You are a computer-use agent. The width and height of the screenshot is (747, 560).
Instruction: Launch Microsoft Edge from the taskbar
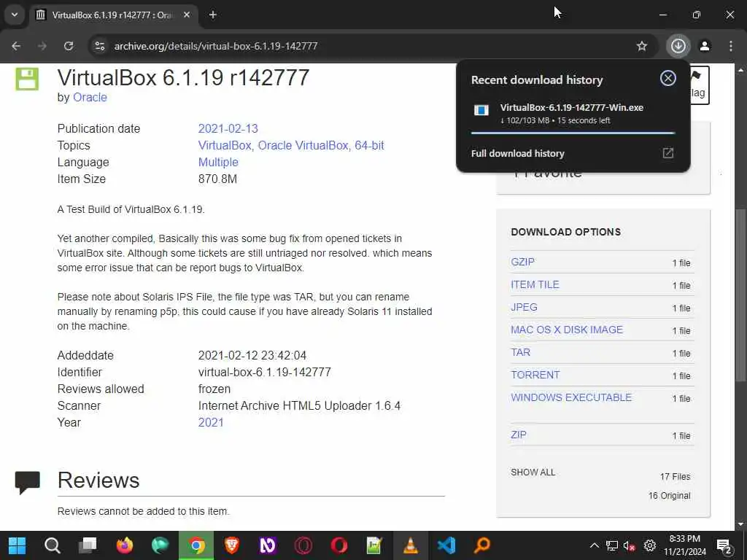[160, 545]
